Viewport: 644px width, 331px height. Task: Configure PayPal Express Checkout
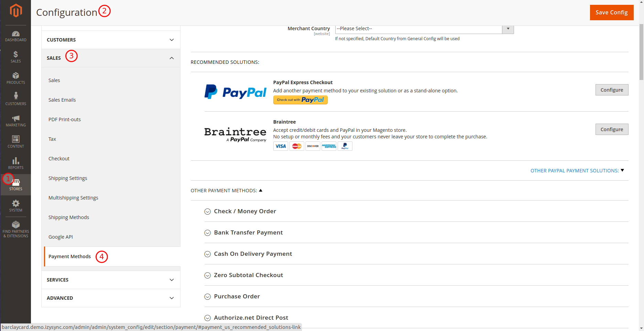pos(611,90)
